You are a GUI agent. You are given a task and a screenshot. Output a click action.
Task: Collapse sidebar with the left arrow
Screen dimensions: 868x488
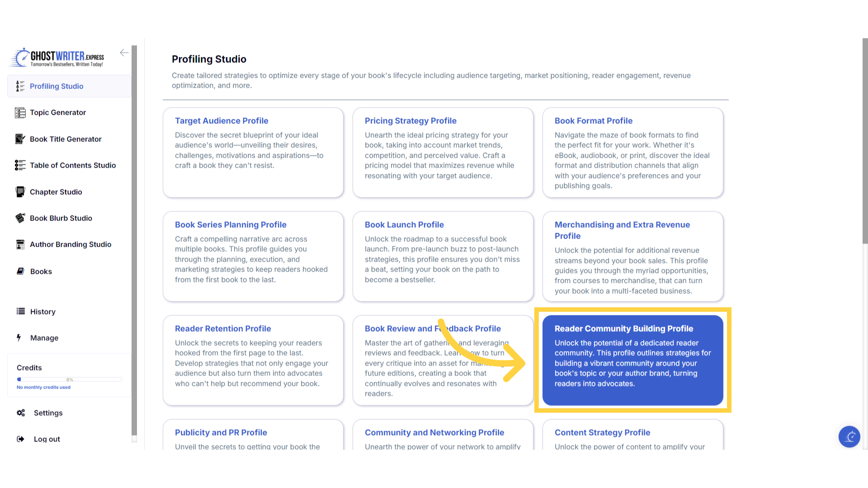(124, 53)
